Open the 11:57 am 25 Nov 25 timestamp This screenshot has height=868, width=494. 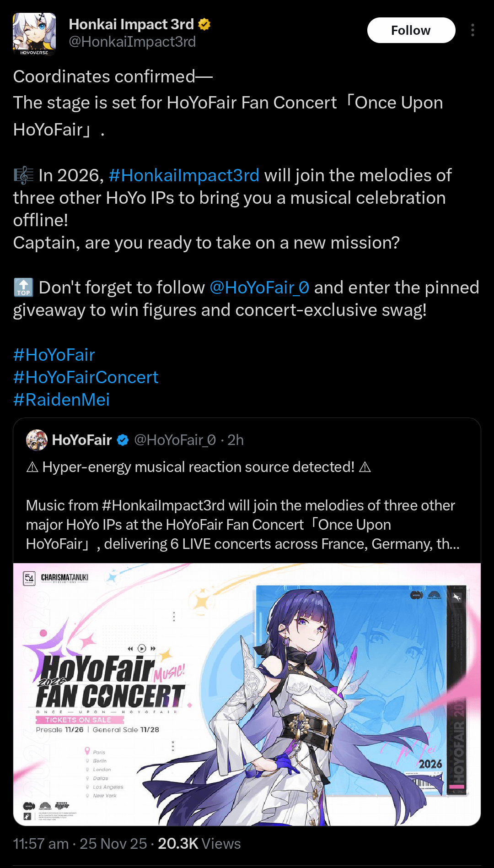tap(80, 843)
